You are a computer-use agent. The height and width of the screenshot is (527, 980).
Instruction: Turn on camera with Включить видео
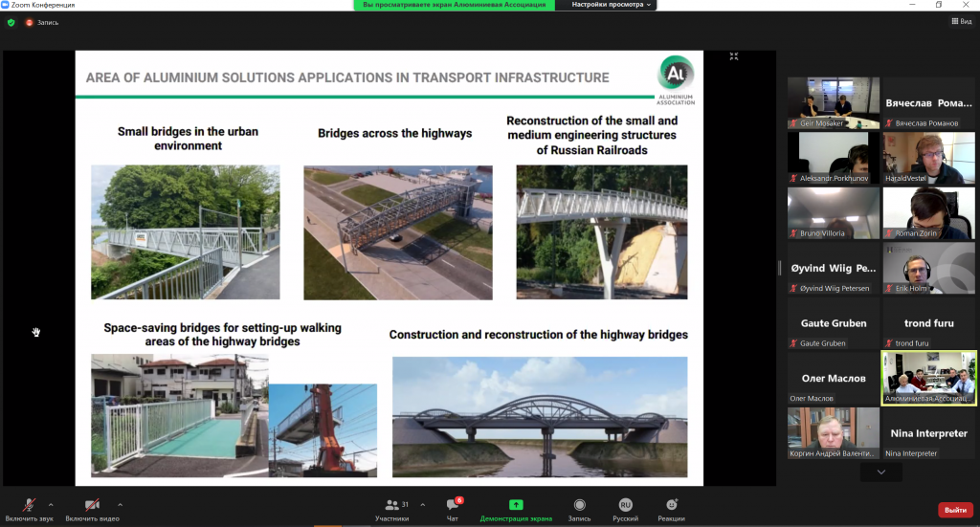pyautogui.click(x=92, y=510)
